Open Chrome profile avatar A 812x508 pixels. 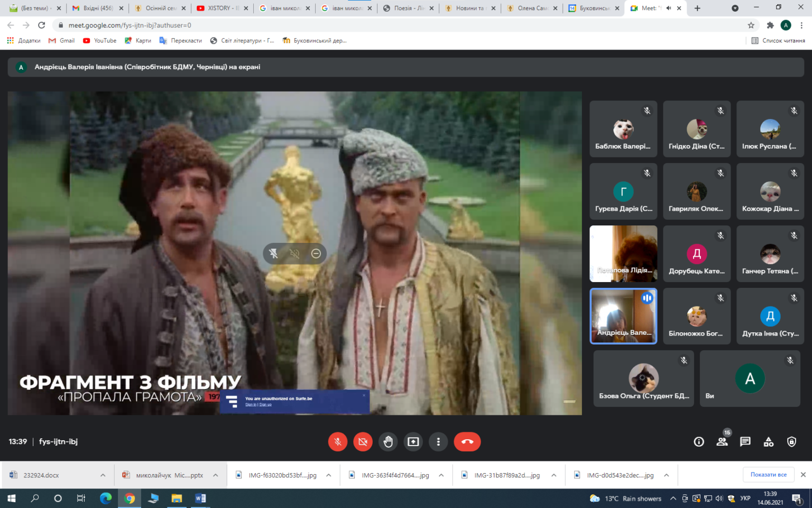786,25
